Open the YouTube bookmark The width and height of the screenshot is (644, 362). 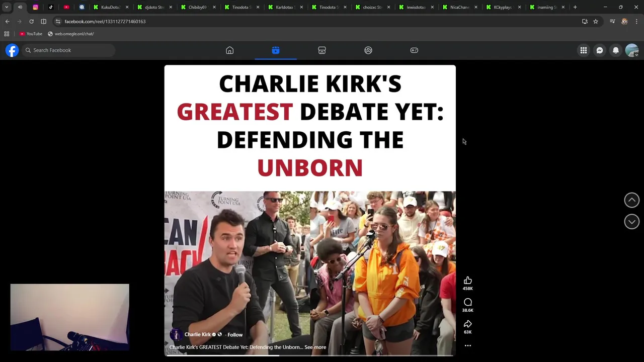[x=31, y=34]
